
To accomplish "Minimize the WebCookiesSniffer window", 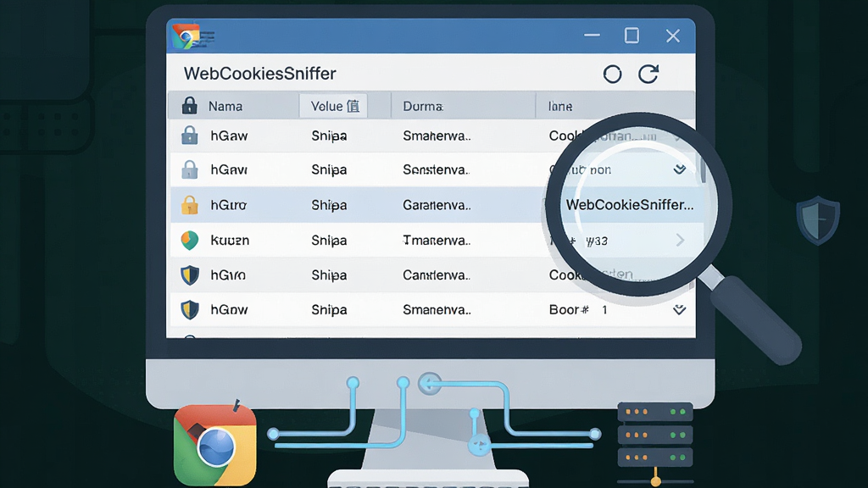I will click(592, 36).
